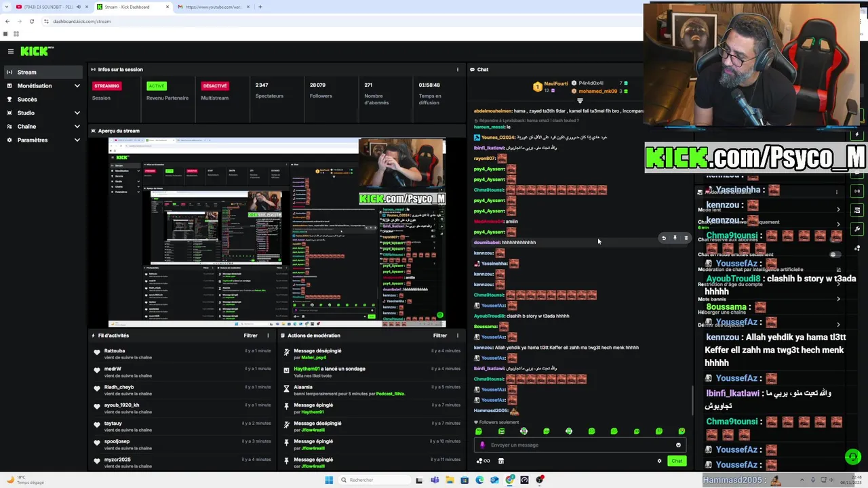Open the hamburger menu beside the Kick logo
The width and height of the screenshot is (868, 488).
11,52
